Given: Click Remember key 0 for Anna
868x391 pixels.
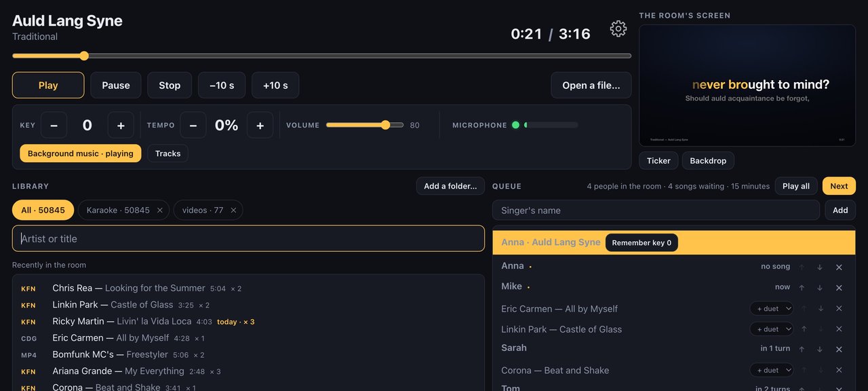Looking at the screenshot, I should click(x=642, y=243).
